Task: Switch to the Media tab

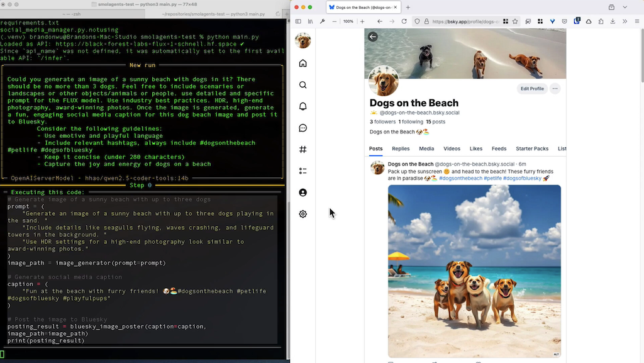Action: (x=426, y=148)
